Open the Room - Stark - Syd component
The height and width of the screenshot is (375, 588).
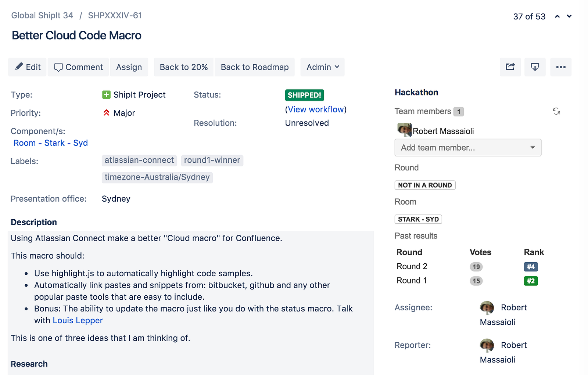pos(51,143)
